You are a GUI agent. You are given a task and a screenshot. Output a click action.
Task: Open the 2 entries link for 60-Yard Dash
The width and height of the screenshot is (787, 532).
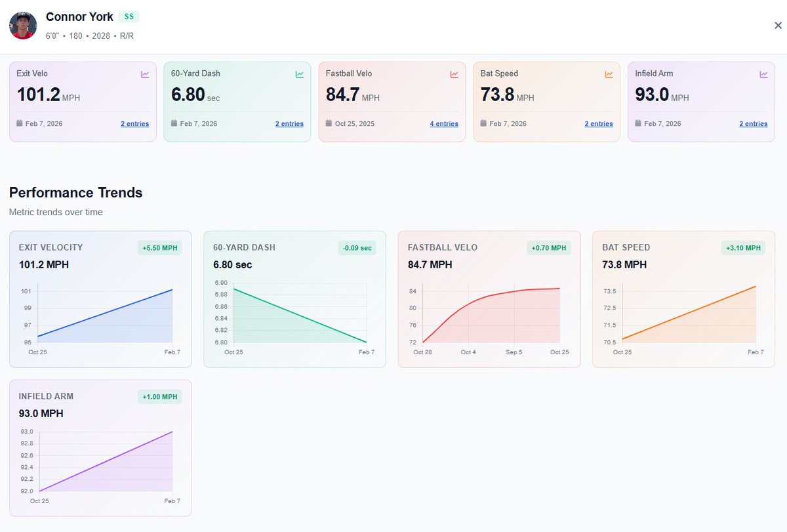click(x=289, y=123)
